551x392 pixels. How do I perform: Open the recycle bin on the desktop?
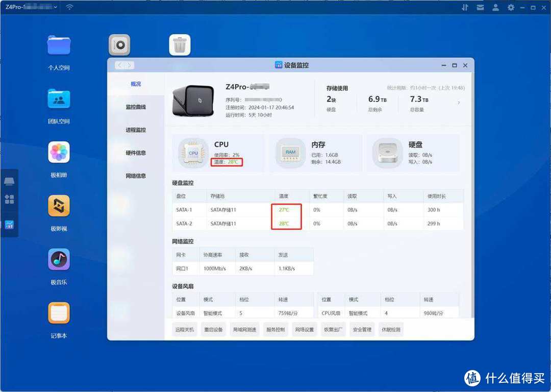[x=180, y=45]
